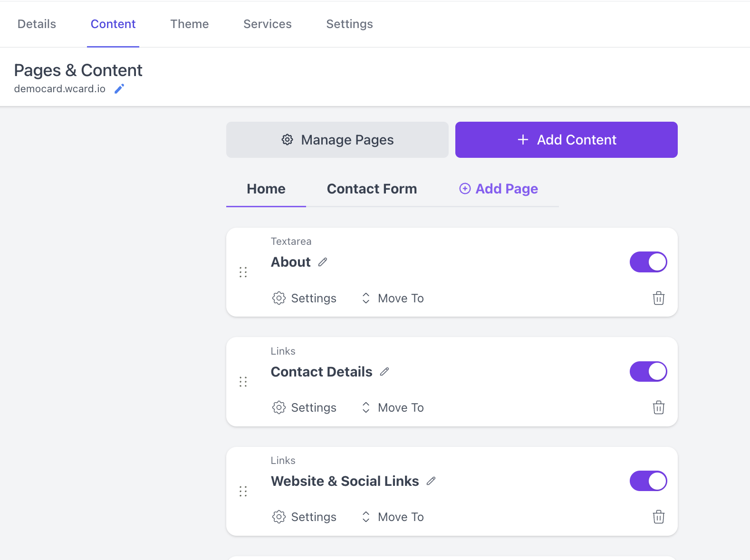Open Move To for About block
750x560 pixels.
393,298
